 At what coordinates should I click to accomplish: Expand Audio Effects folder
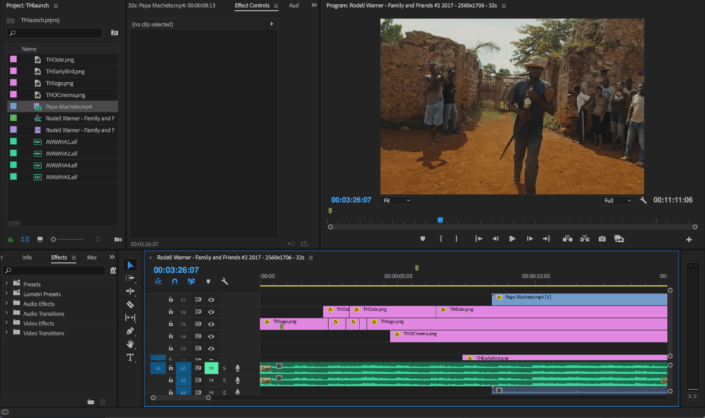6,304
